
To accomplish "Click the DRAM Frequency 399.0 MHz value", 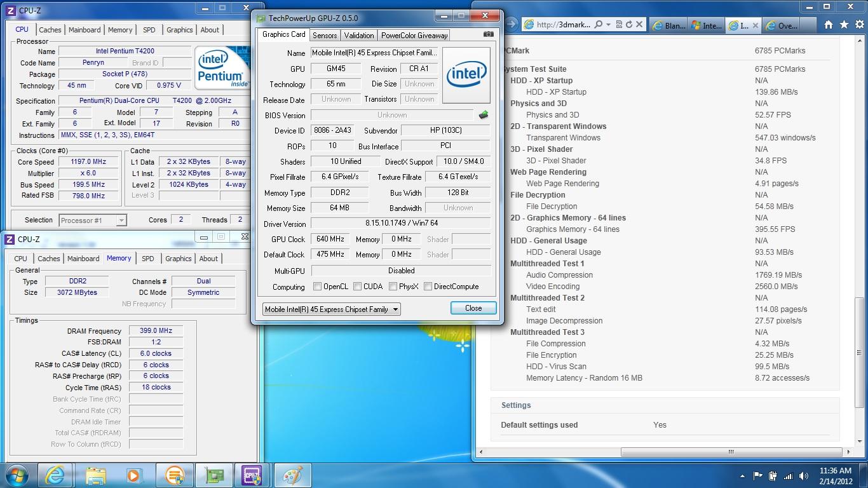I will pyautogui.click(x=156, y=331).
